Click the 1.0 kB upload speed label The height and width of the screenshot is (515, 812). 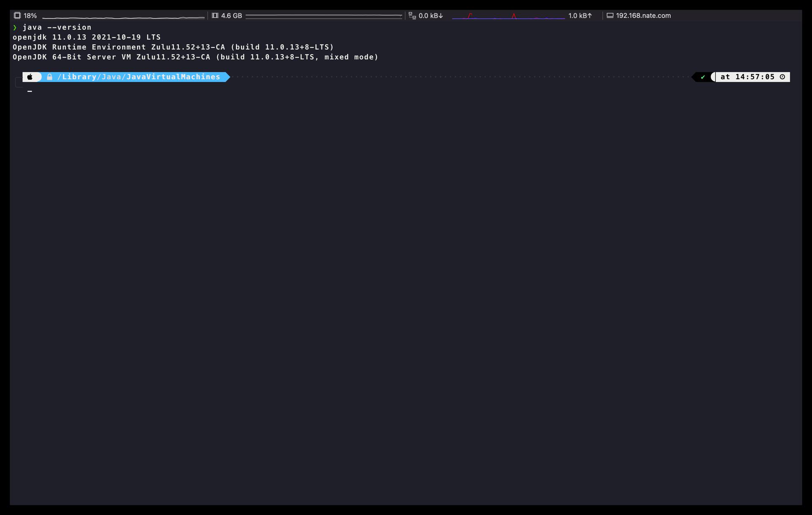pyautogui.click(x=580, y=16)
